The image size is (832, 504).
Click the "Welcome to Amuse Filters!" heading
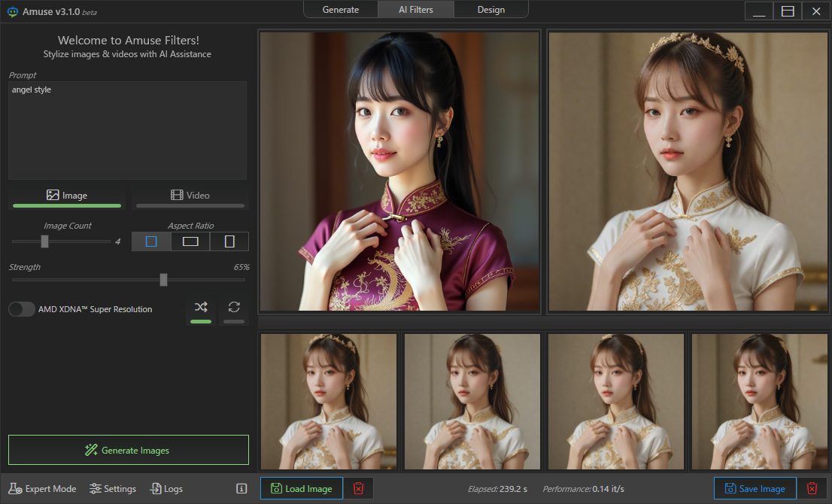coord(129,41)
